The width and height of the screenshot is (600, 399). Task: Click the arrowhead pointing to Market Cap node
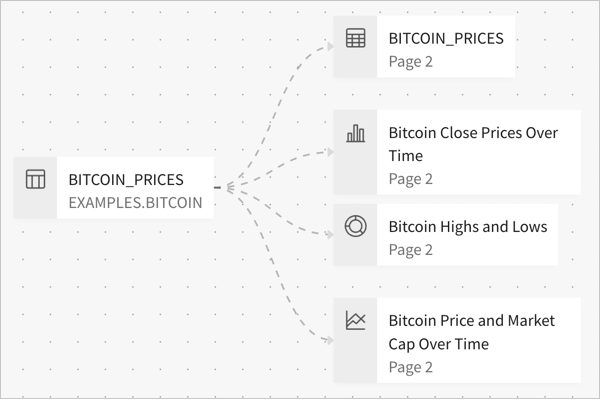click(x=330, y=340)
